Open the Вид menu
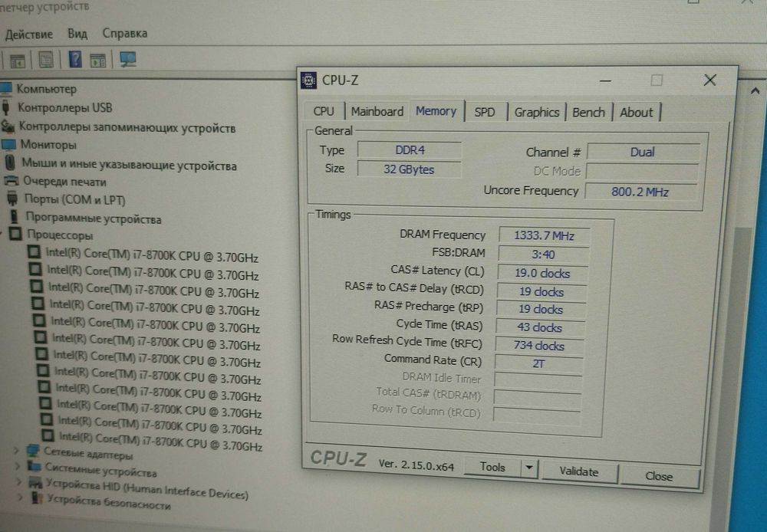This screenshot has width=767, height=532. tap(77, 34)
